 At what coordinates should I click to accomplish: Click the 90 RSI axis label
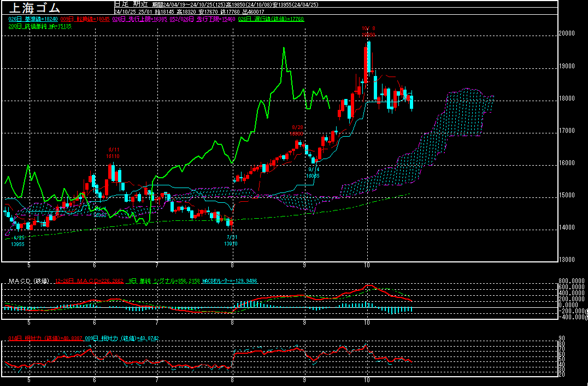coord(562,338)
